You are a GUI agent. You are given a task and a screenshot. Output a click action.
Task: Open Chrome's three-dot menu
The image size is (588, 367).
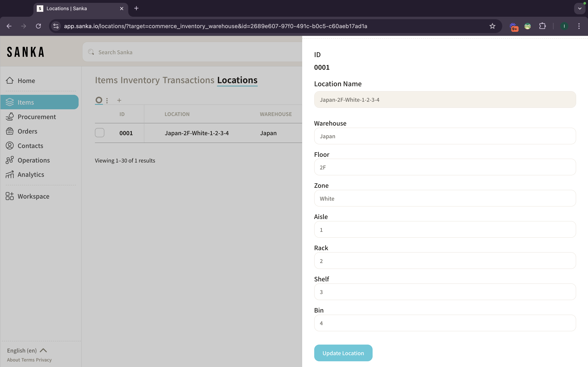point(579,26)
